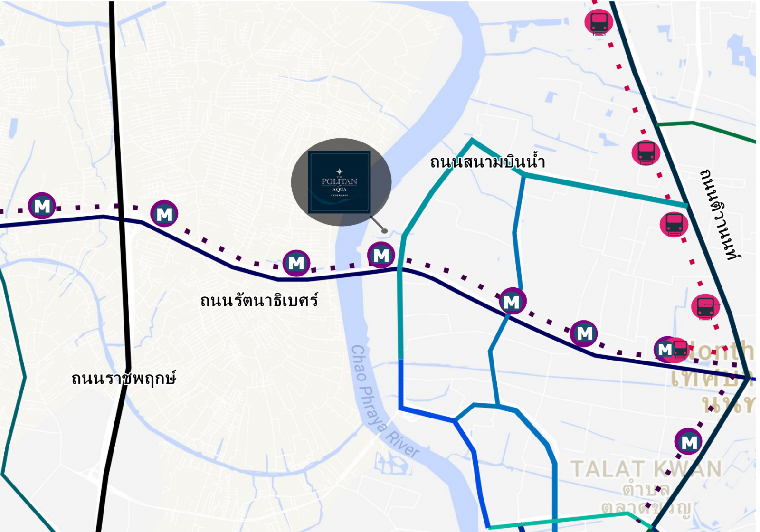Viewport: 760px width, 532px height.
Task: Select the pink train icon overlapping an M station
Action: click(680, 350)
